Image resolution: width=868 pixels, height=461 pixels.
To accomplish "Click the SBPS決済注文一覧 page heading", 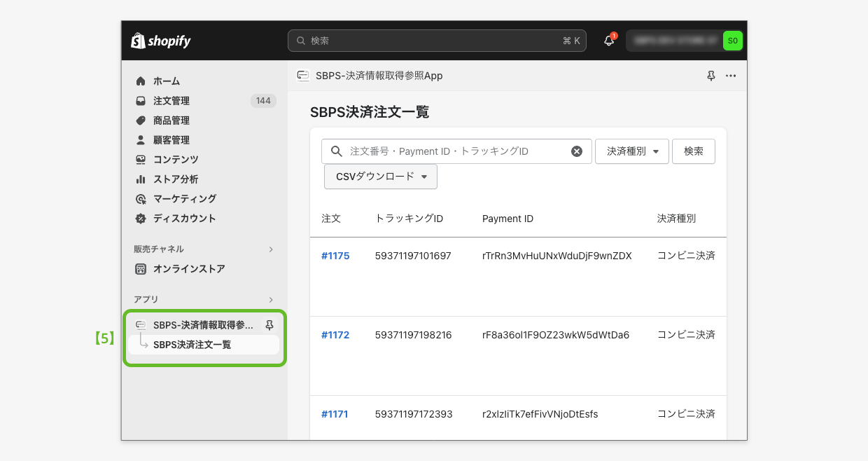I will [370, 112].
